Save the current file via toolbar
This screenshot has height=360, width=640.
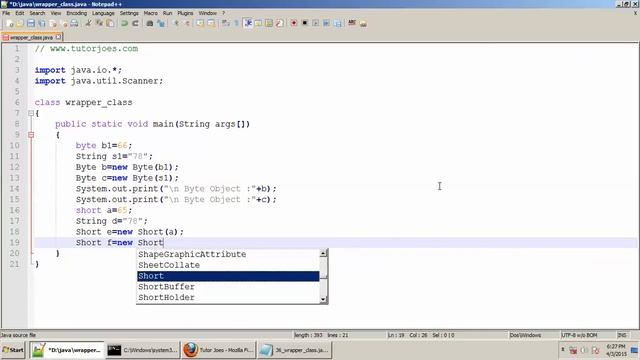tap(31, 23)
